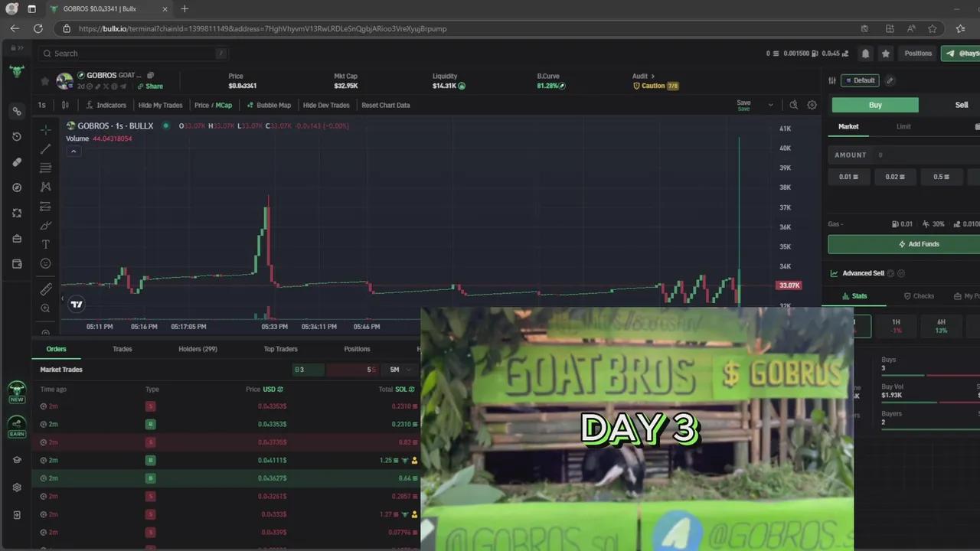Open the chart Save dropdown arrow
The width and height of the screenshot is (980, 551).
coord(771,105)
